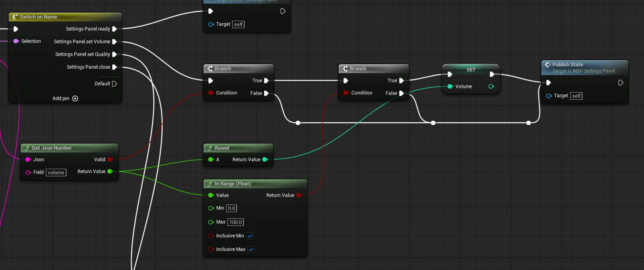
Task: Select the In Range (Float) node header
Action: point(255,184)
